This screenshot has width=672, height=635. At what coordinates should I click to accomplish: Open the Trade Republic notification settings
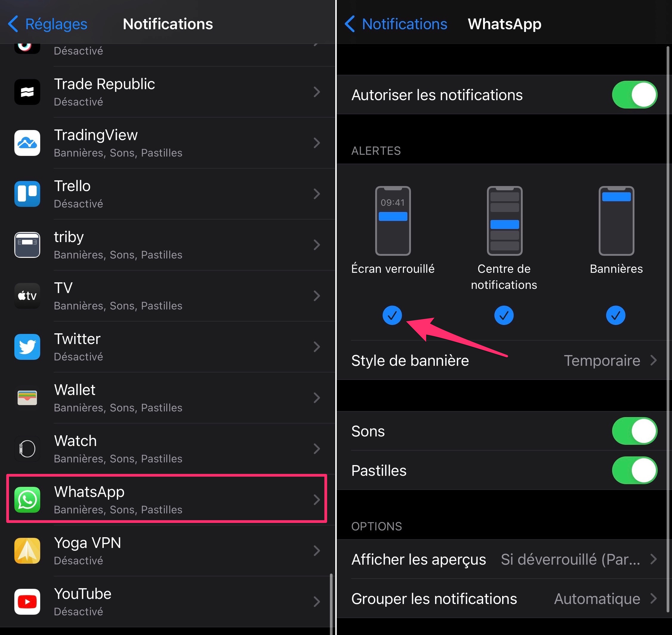tap(168, 92)
